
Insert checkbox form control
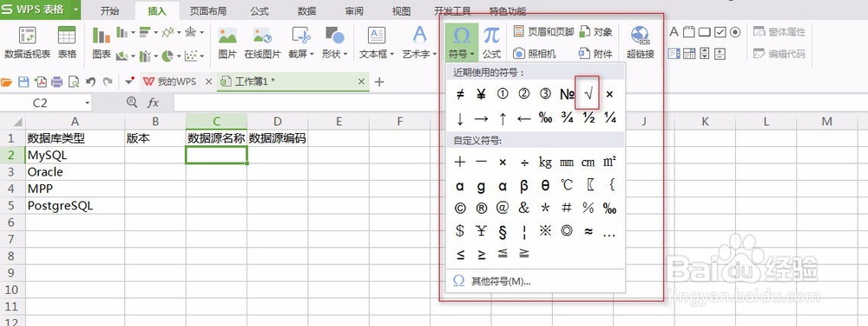(x=720, y=32)
